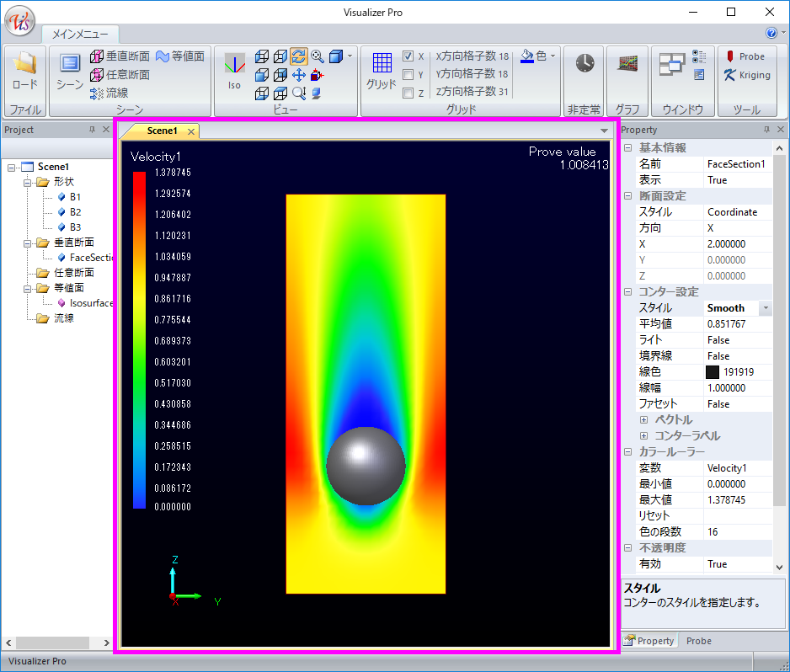Viewport: 790px width, 672px height.
Task: Click the Probe tool button
Action: click(745, 56)
